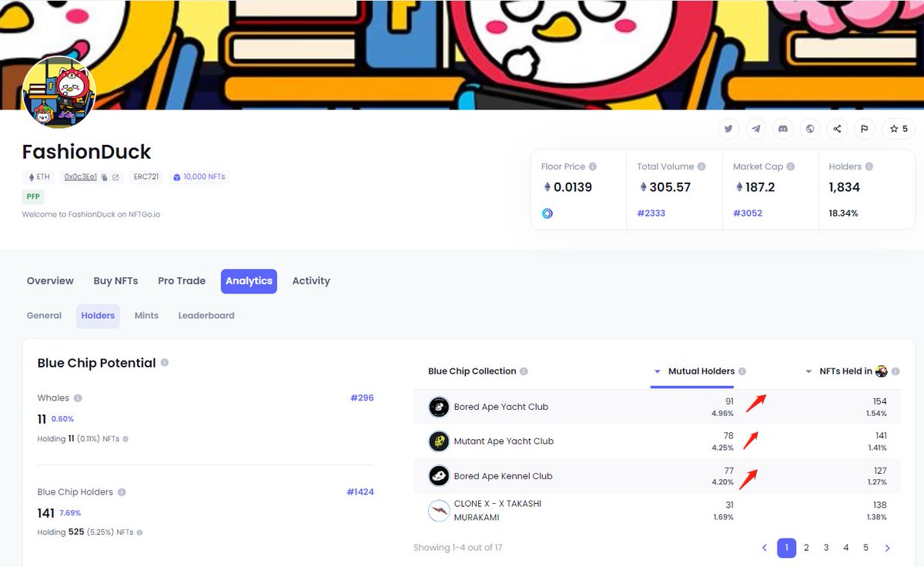
Task: Click info icon beside Blue Chip Collection header
Action: 524,371
